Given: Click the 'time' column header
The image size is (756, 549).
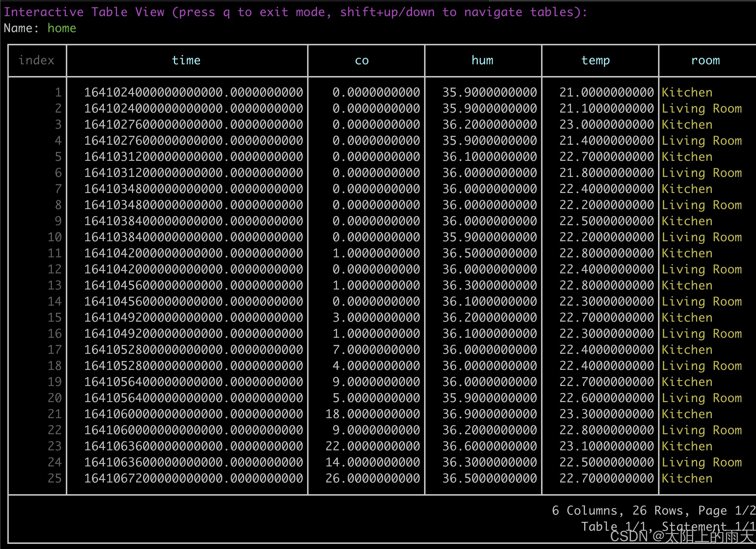Looking at the screenshot, I should tap(186, 60).
